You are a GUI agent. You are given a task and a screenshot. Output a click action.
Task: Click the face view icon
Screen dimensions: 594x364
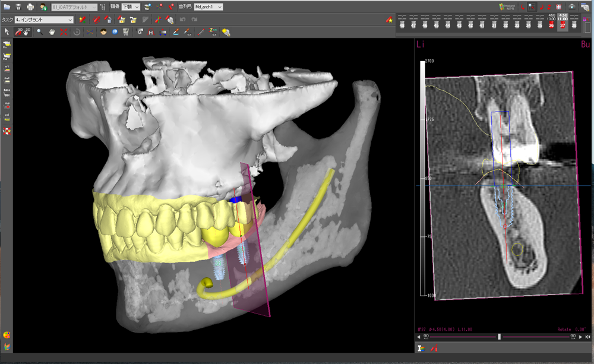point(103,32)
